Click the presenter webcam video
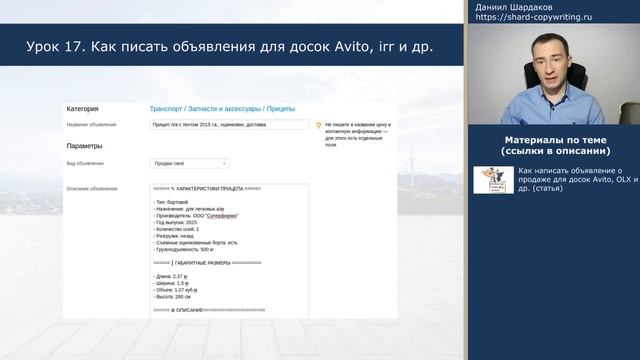Screen dimensions: 640x360 pos(554,74)
